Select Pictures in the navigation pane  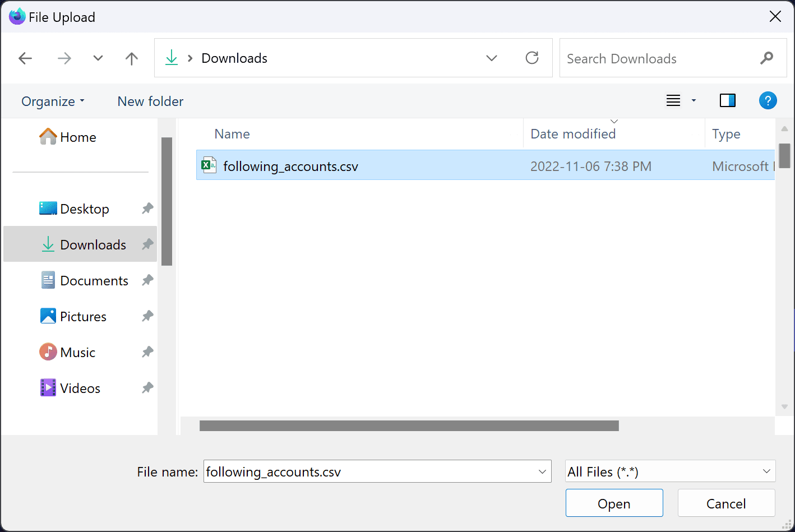click(83, 317)
